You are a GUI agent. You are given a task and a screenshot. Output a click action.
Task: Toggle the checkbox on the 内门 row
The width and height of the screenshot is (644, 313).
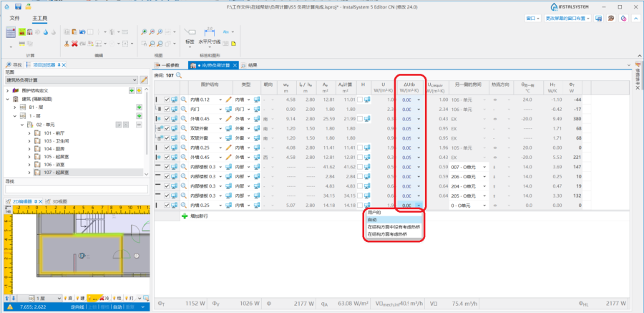pyautogui.click(x=167, y=109)
